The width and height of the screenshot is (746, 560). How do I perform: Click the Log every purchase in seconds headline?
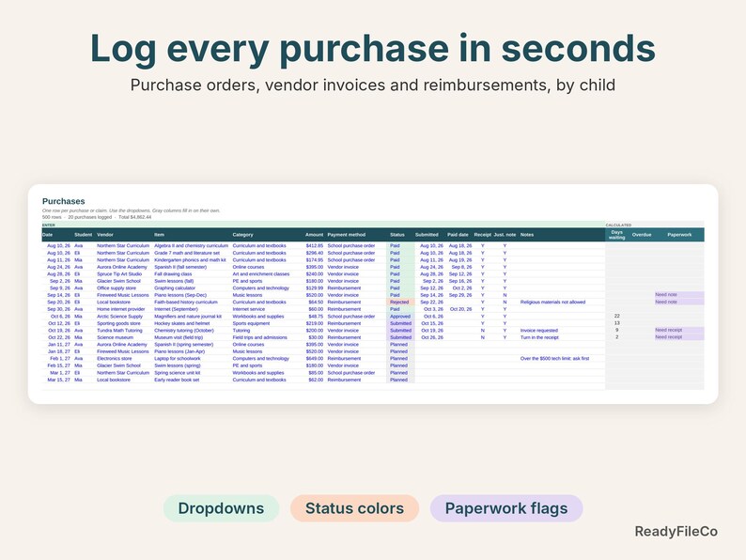[x=373, y=49]
